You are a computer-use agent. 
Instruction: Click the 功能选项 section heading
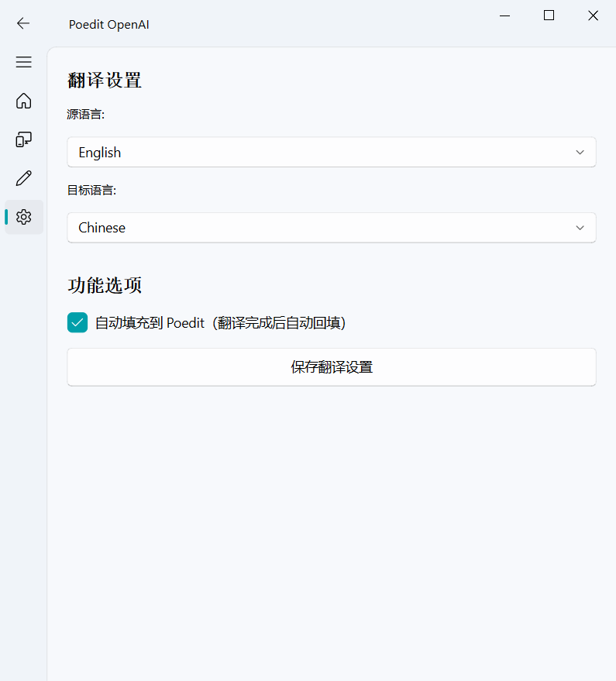click(x=105, y=285)
